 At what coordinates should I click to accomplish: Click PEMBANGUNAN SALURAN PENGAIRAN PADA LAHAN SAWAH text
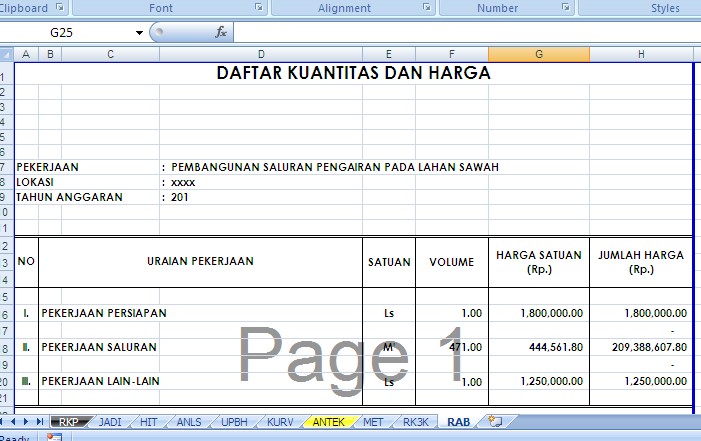(335, 167)
